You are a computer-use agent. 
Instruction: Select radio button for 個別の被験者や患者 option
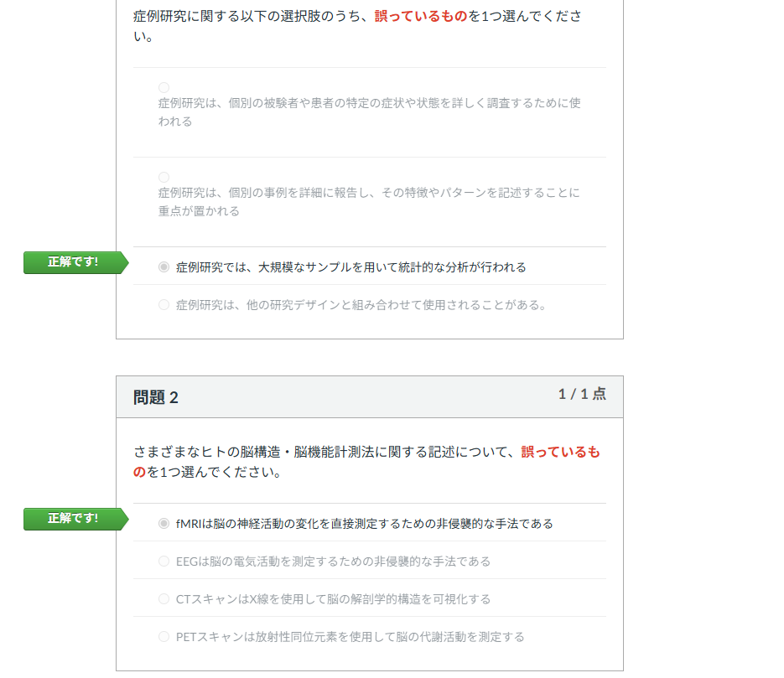coord(164,87)
